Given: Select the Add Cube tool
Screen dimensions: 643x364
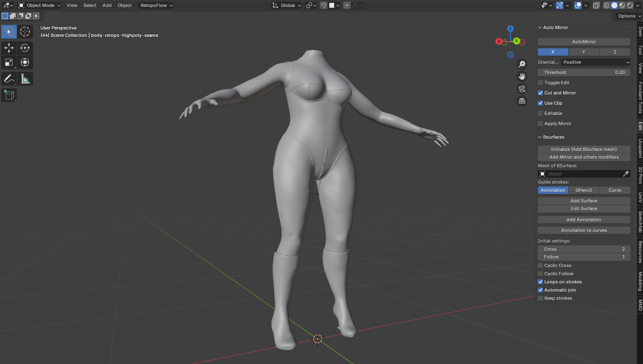Looking at the screenshot, I should (9, 95).
